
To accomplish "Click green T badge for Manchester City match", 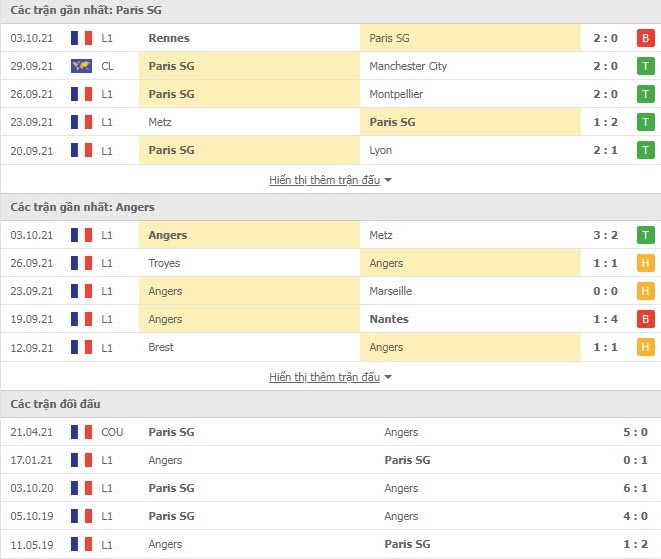I will (x=645, y=66).
